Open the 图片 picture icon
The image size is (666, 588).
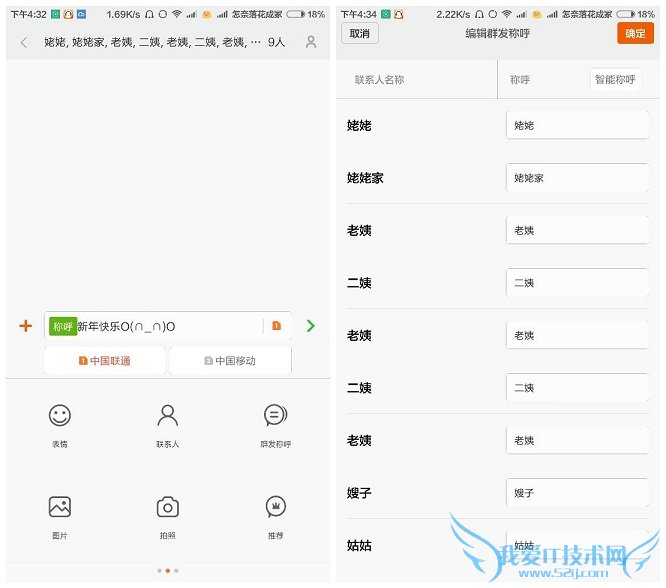pos(59,506)
